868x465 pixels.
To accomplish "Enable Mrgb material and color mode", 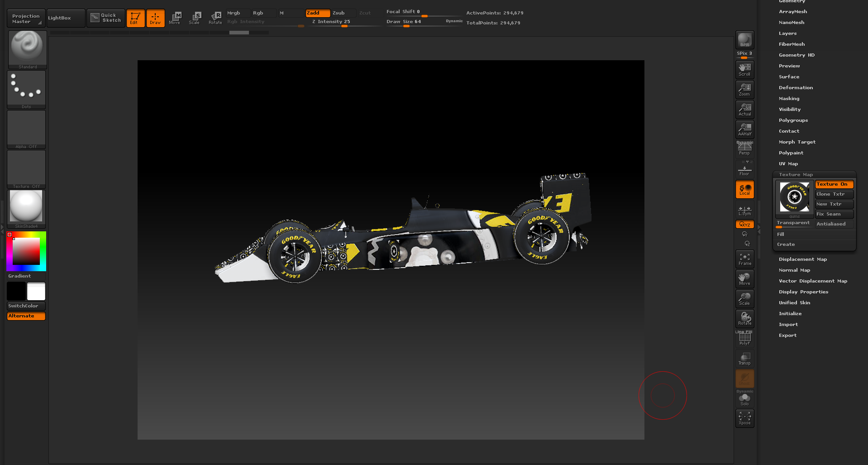I will [238, 13].
